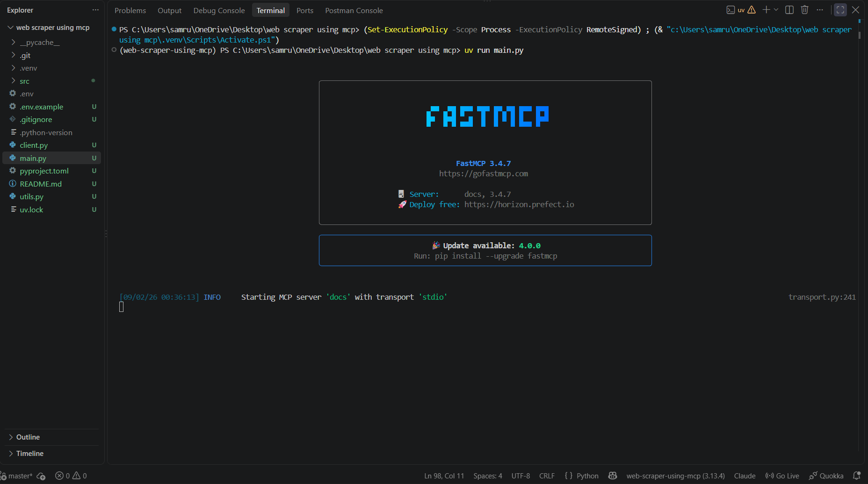This screenshot has height=484, width=868.
Task: Toggle maximized panel size
Action: click(840, 10)
